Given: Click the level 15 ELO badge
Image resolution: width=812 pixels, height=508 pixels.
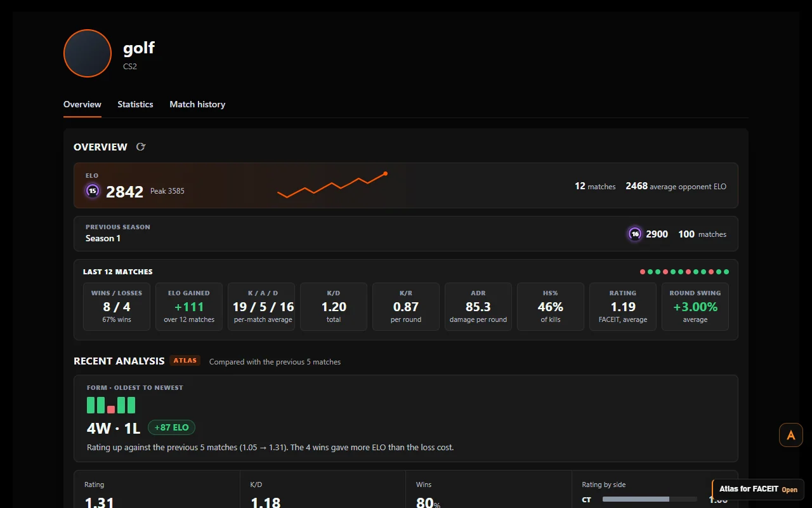Looking at the screenshot, I should click(x=93, y=190).
